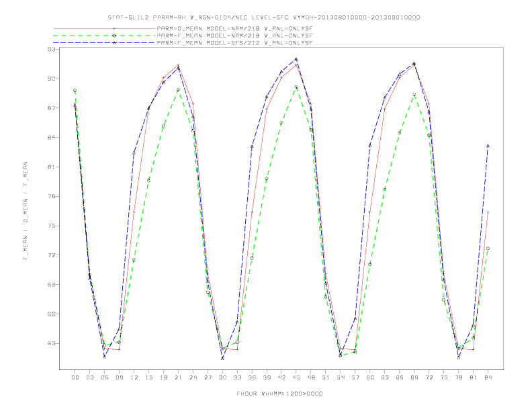The image size is (532, 411).
Task: Click green NAM circle data point at hour 00
Action: pyautogui.click(x=75, y=91)
